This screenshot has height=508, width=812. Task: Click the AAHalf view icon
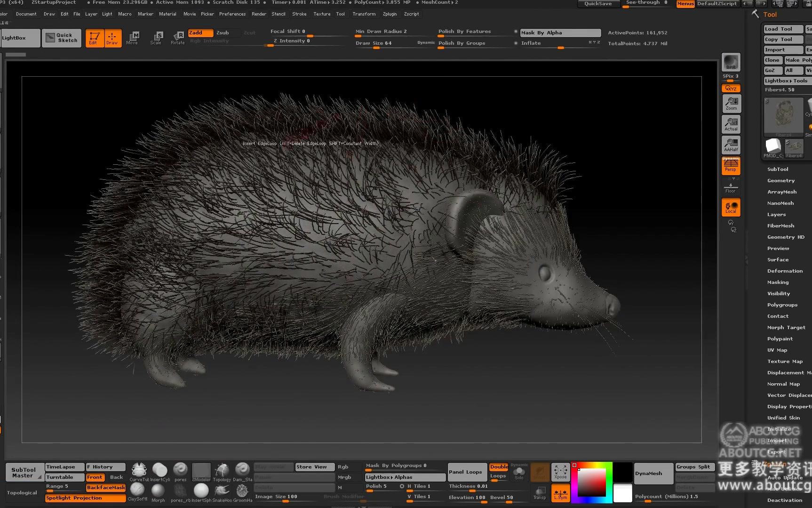[731, 145]
